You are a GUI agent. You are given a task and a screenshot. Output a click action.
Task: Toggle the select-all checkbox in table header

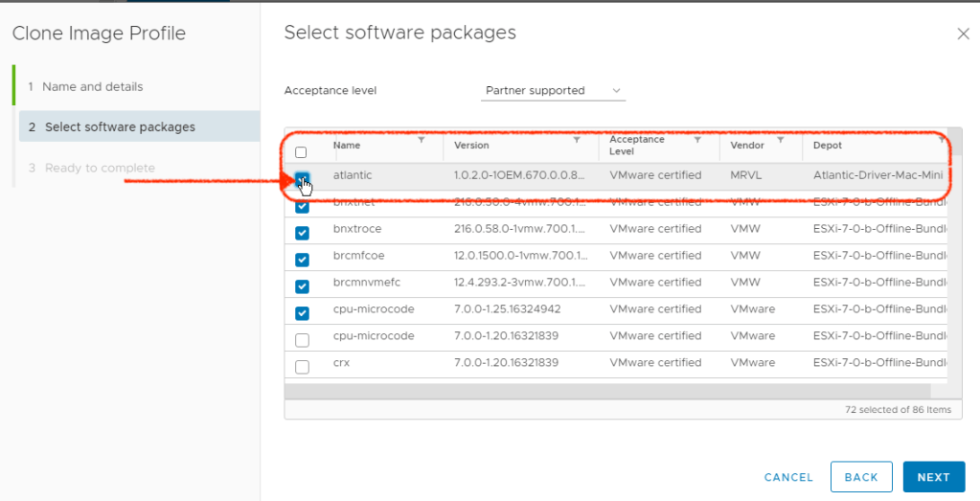[x=302, y=152]
